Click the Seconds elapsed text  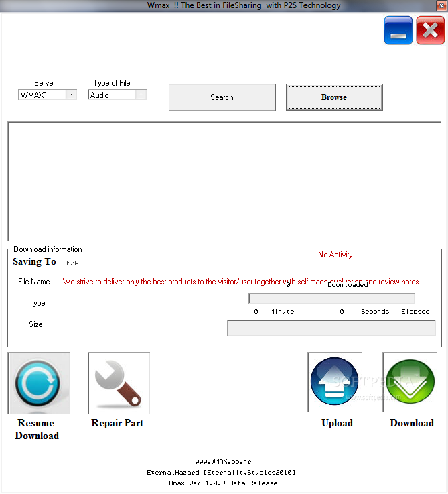[x=375, y=312]
